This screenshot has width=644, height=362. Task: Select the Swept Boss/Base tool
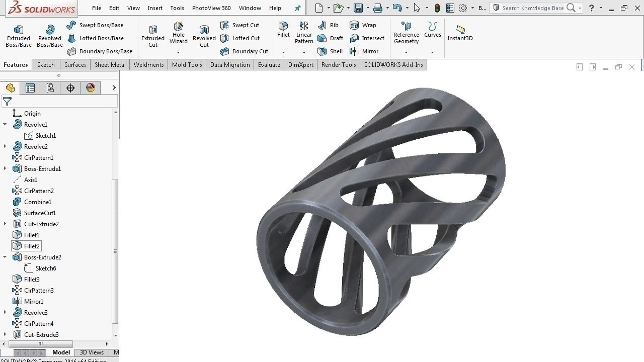(95, 25)
